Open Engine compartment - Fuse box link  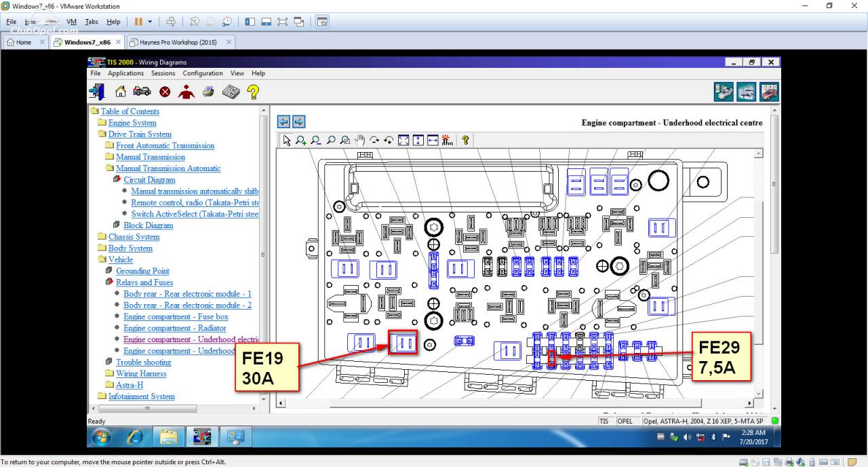click(176, 317)
